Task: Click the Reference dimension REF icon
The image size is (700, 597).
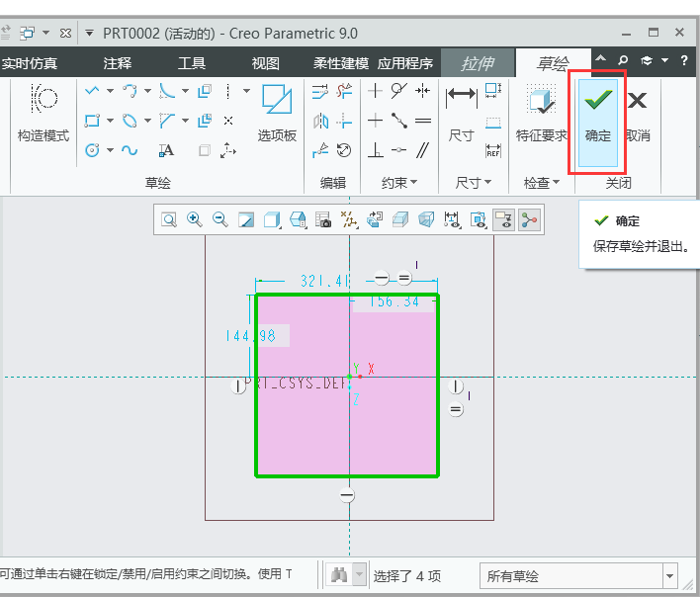Action: pyautogui.click(x=493, y=150)
